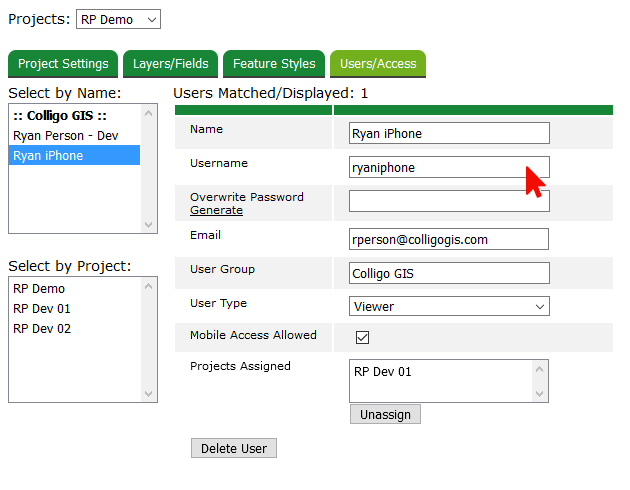Open the Projects dropdown showing RP Demo
Viewport: 630px width, 490px height.
118,19
